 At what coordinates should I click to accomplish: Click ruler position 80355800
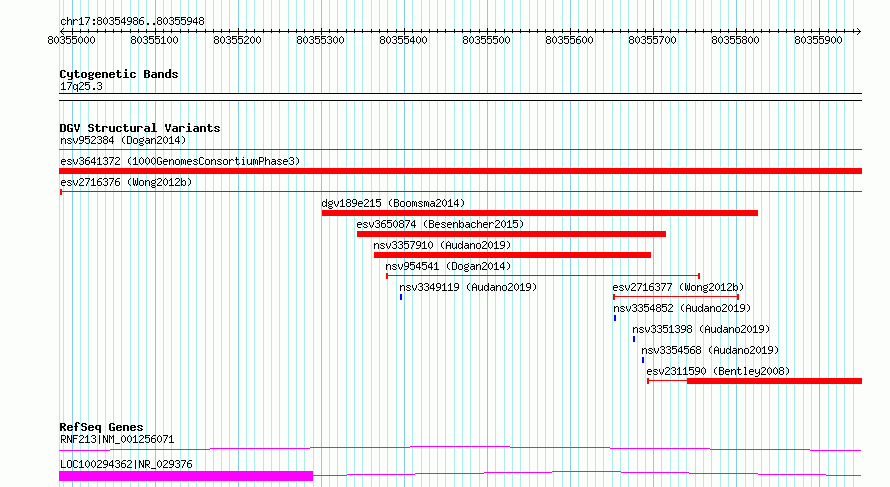pyautogui.click(x=735, y=40)
